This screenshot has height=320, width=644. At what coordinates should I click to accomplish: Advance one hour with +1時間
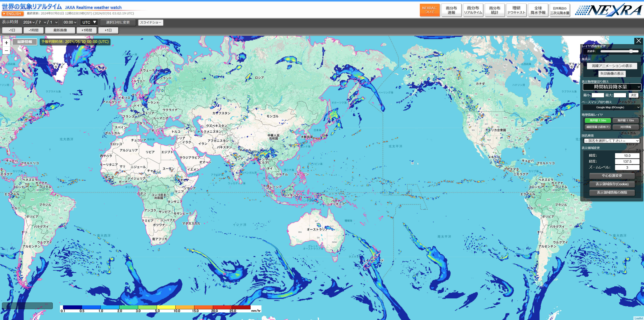coord(86,30)
